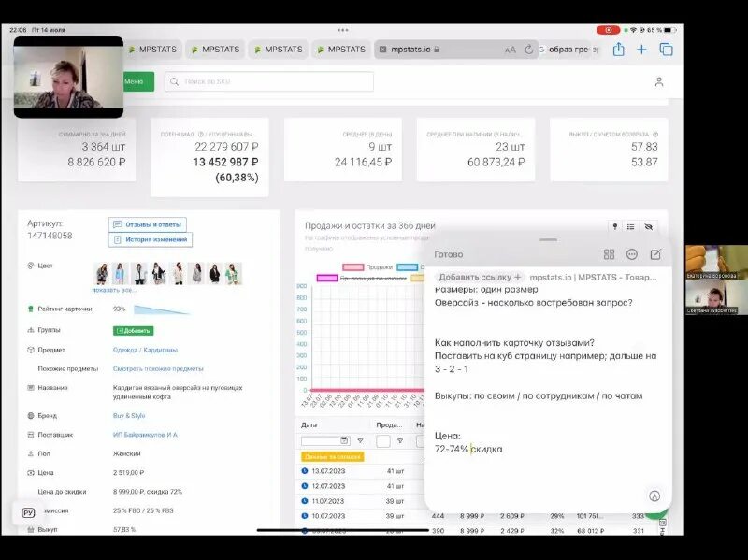Grab the quick note top handle bar

coord(548,240)
